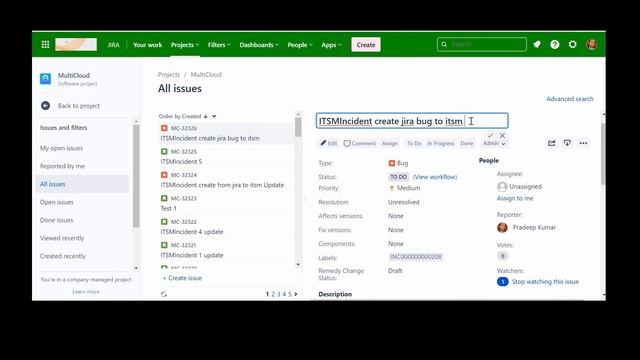640x360 pixels.
Task: Click the search magnifier icon
Action: (x=444, y=44)
